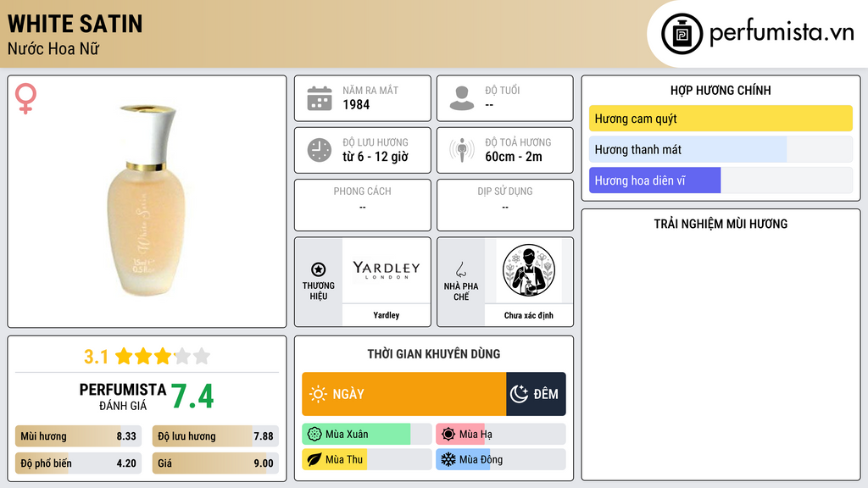This screenshot has height=488, width=868.
Task: Click the Yardley brand name label
Action: coord(387,315)
